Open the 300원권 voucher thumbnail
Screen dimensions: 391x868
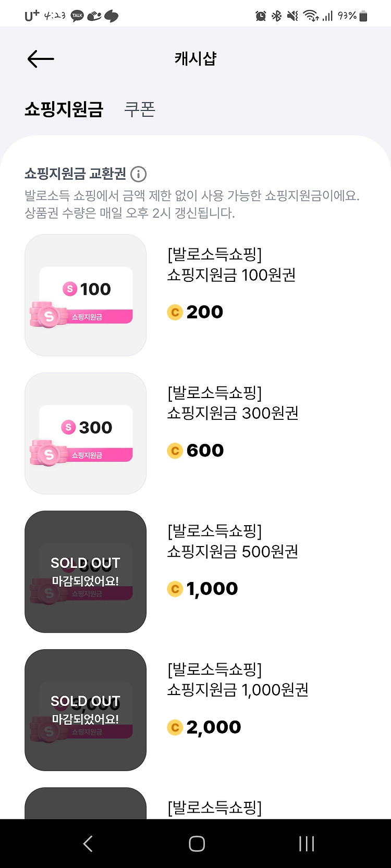(85, 433)
